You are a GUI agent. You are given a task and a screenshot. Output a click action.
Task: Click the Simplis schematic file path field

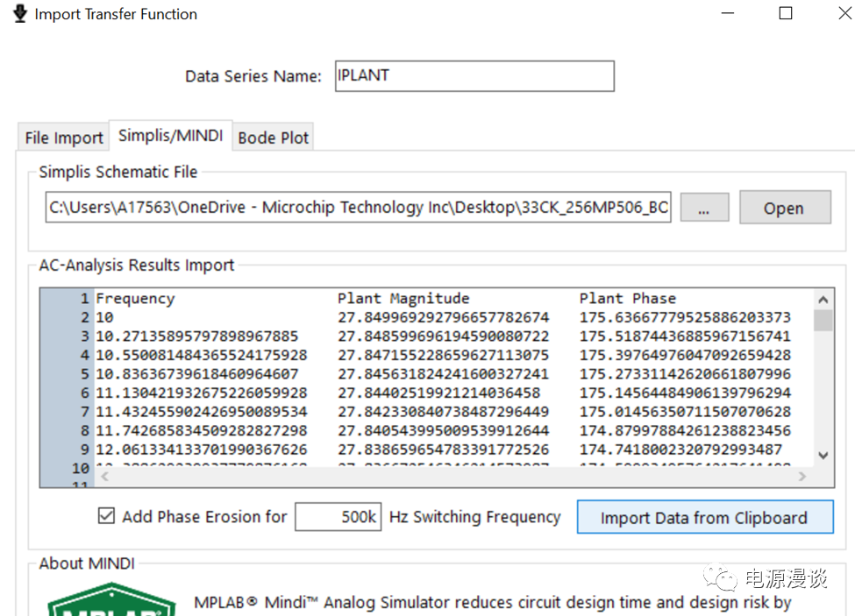(359, 209)
